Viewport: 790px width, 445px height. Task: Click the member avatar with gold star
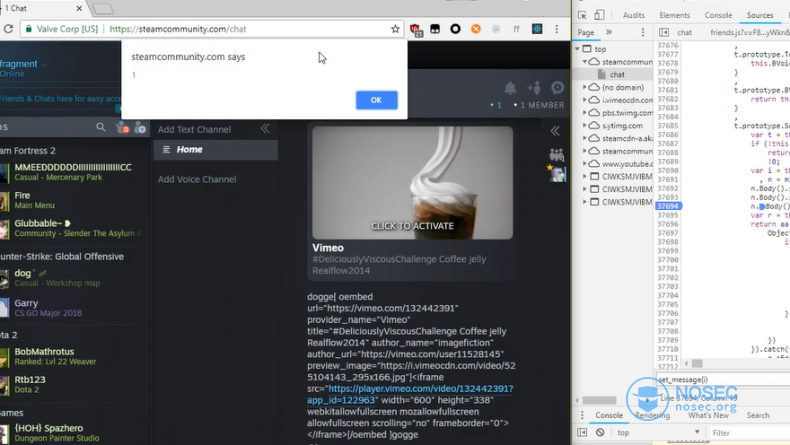[557, 174]
